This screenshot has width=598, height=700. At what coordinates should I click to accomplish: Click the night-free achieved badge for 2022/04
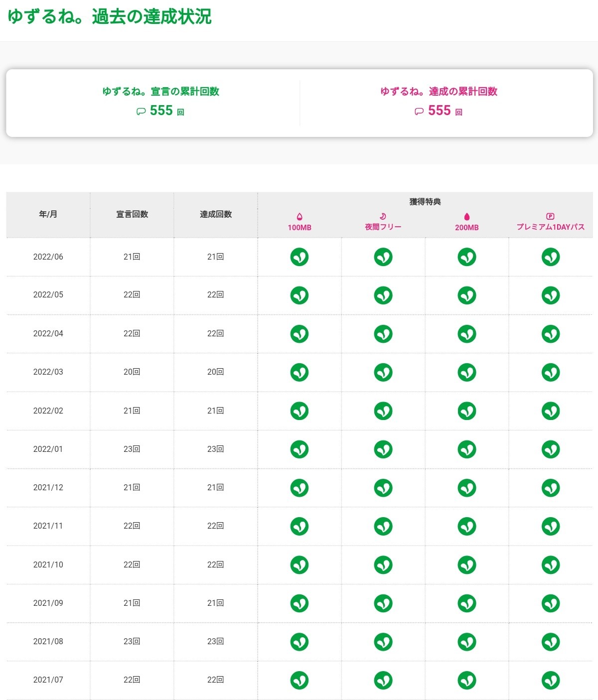[x=383, y=334]
